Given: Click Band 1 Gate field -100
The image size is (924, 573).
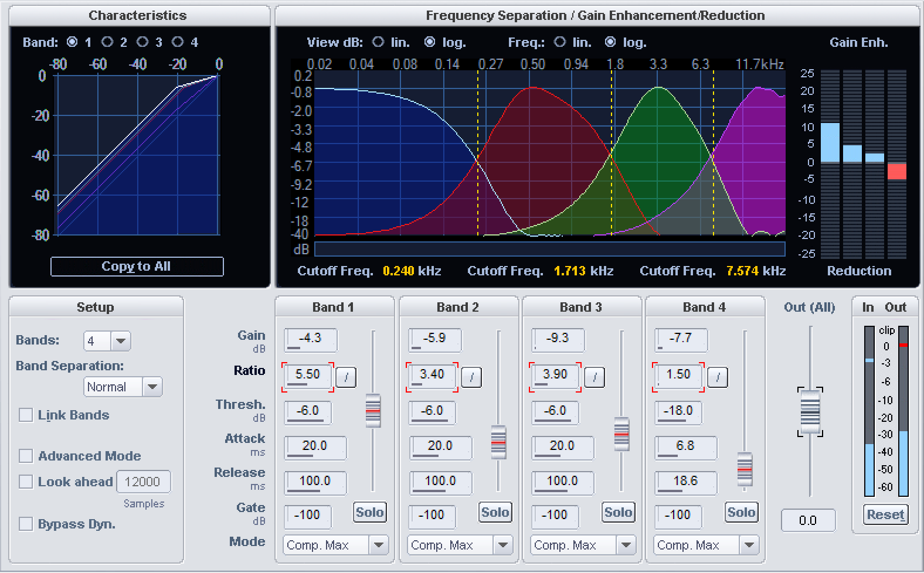Looking at the screenshot, I should pyautogui.click(x=308, y=517).
